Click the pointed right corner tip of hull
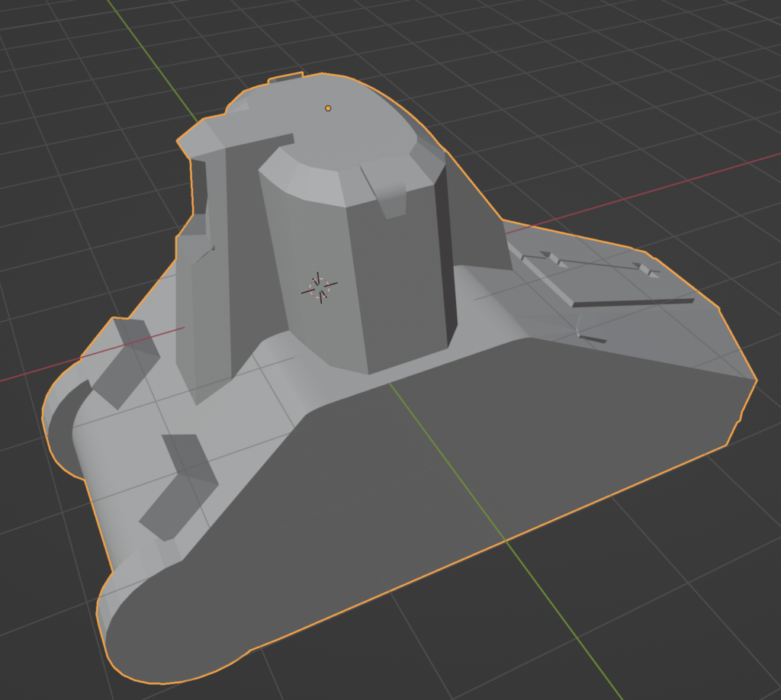The image size is (781, 700). coord(754,380)
